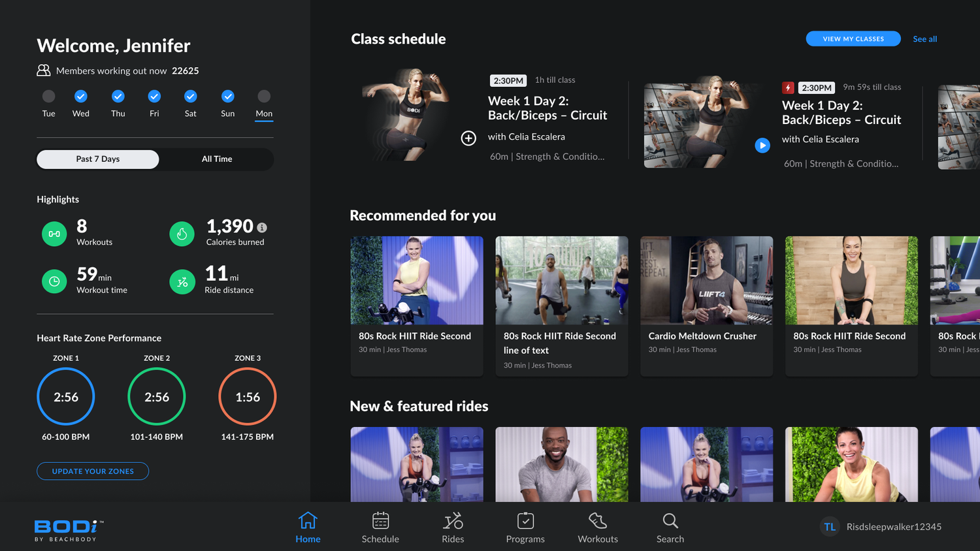Open first 80s Rock HIIT Ride thumbnail
Viewport: 980px width, 551px height.
point(417,280)
